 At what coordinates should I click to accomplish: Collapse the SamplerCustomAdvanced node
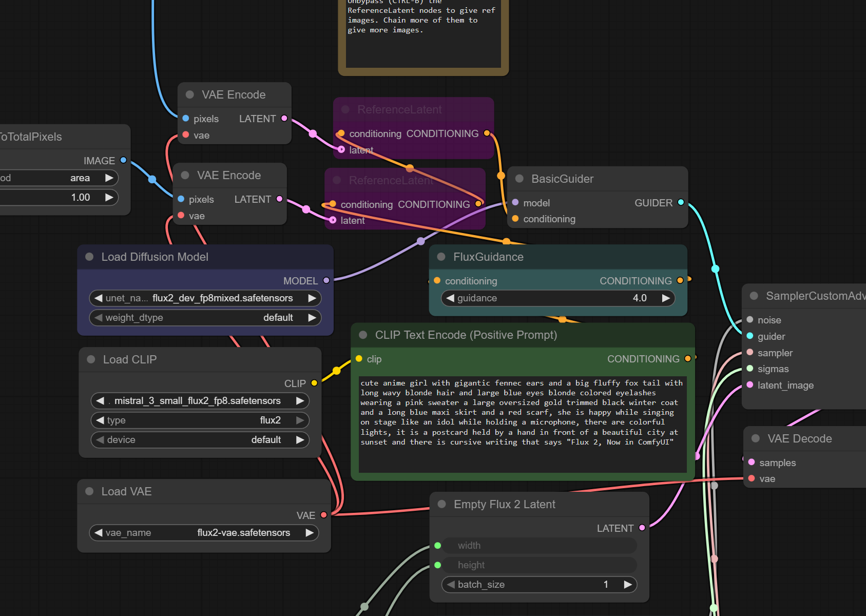tap(754, 296)
